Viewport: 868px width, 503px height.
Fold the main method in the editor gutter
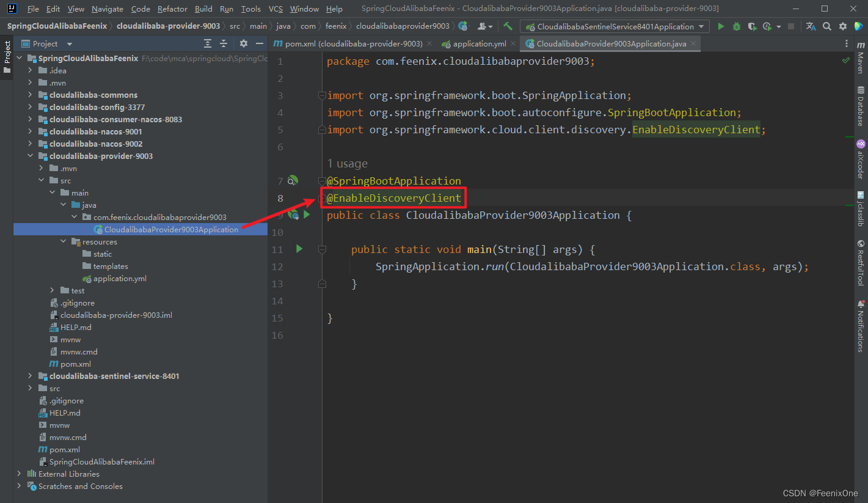(x=322, y=249)
